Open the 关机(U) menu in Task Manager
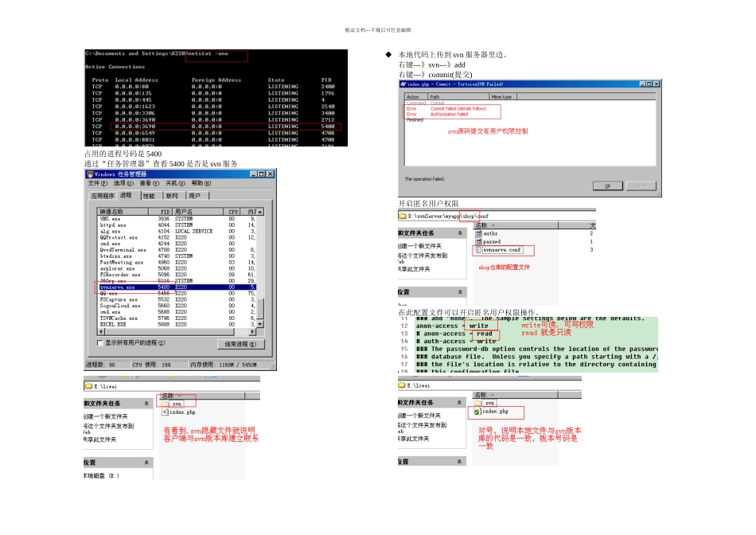The image size is (756, 535). coord(176,183)
